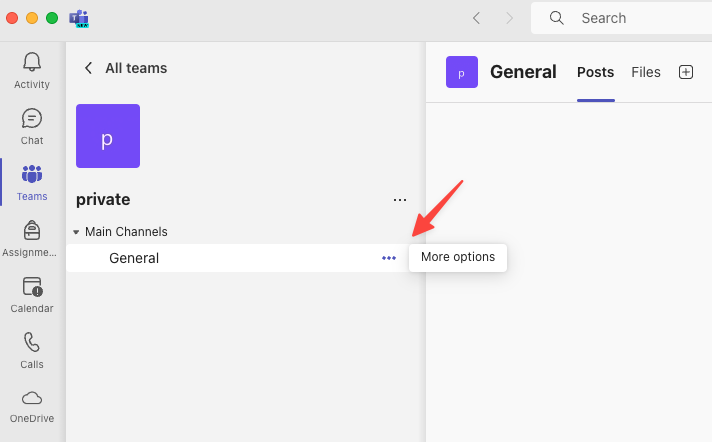
Task: Open the Calendar icon
Action: pyautogui.click(x=32, y=287)
